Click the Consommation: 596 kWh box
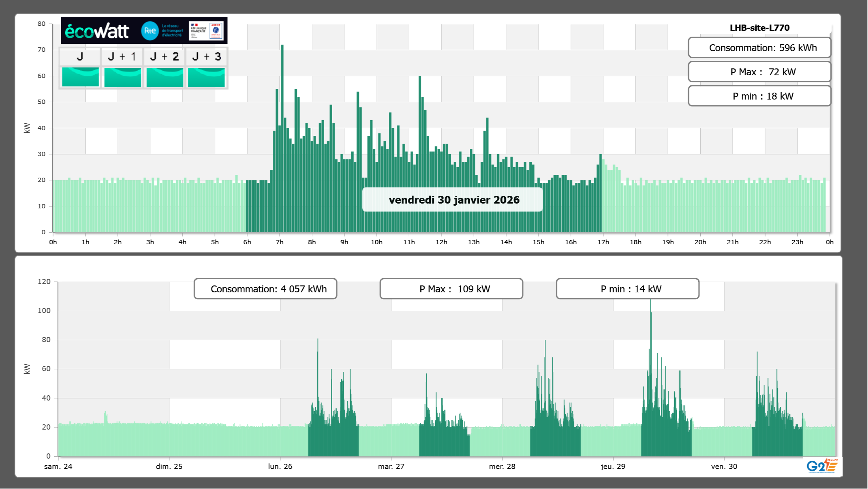Viewport: 868px width, 489px height. [x=759, y=48]
